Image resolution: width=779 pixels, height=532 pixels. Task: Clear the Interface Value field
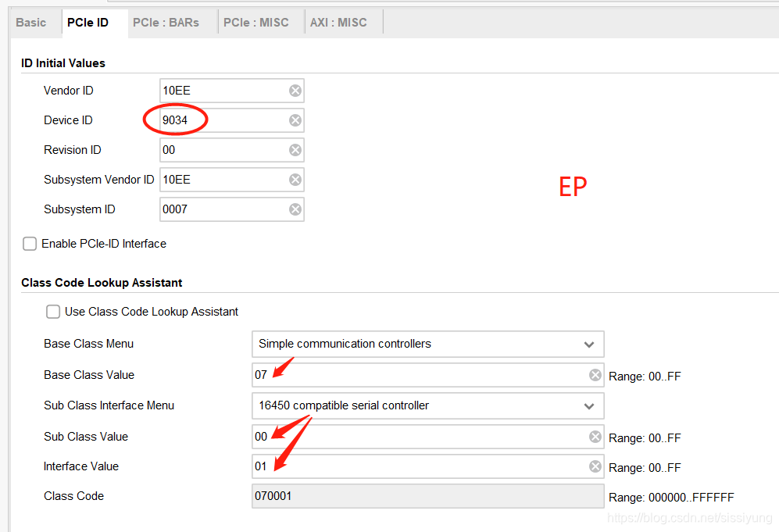click(595, 466)
